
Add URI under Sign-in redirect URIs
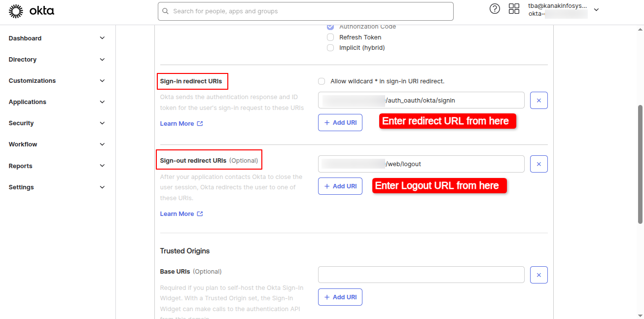[340, 123]
